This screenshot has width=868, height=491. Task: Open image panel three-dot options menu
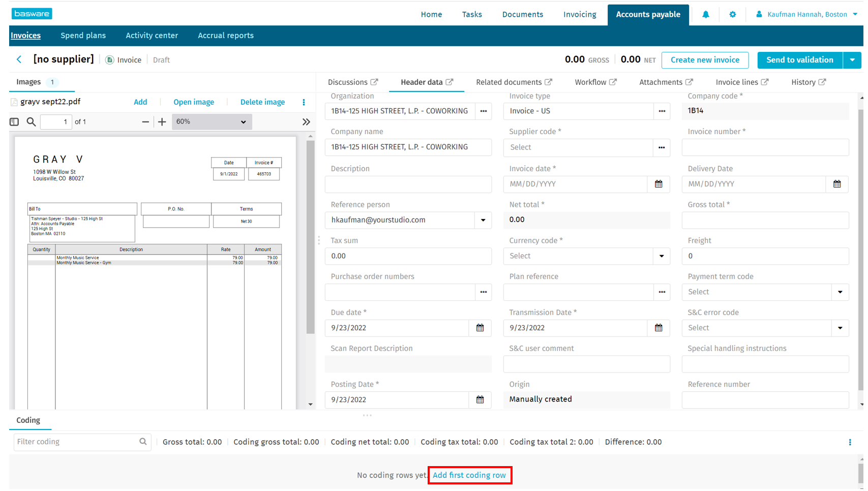304,102
